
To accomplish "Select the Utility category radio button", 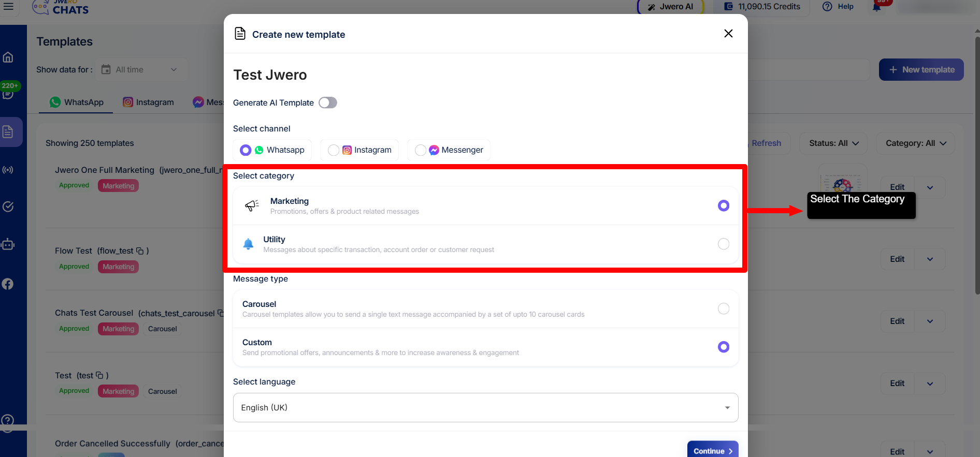I will (723, 244).
